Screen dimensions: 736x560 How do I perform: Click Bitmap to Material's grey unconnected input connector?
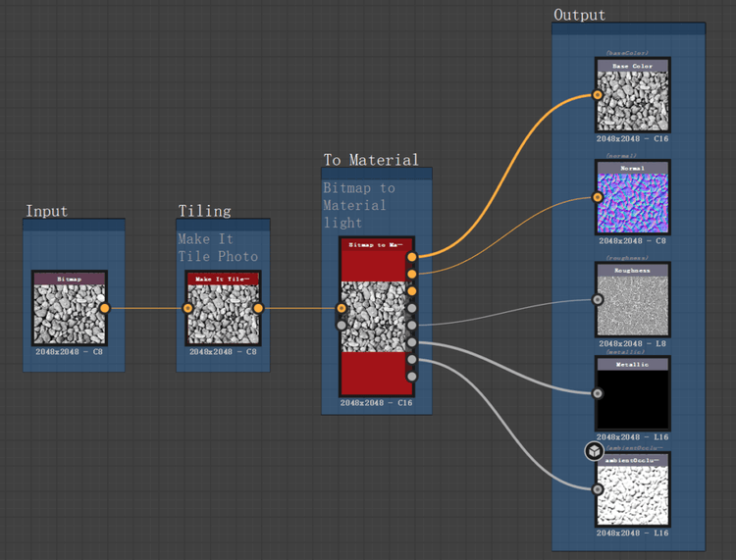click(342, 325)
